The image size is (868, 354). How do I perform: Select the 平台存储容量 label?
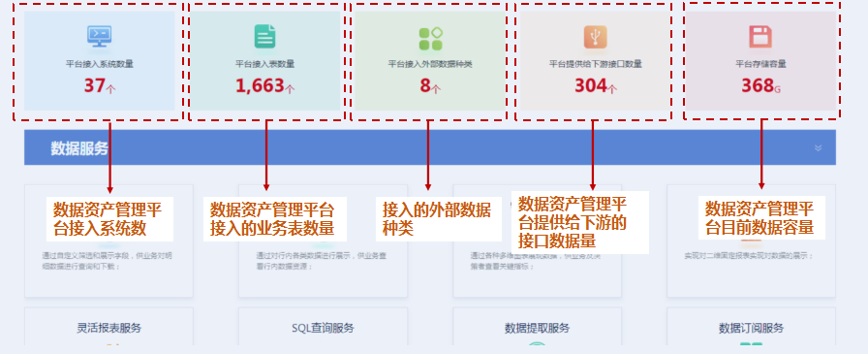pyautogui.click(x=760, y=64)
